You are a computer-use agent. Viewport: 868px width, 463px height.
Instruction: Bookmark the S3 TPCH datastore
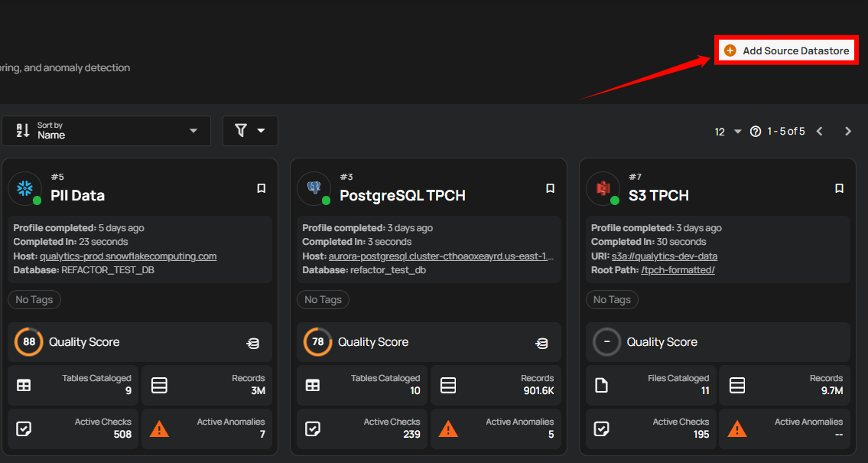pos(839,188)
